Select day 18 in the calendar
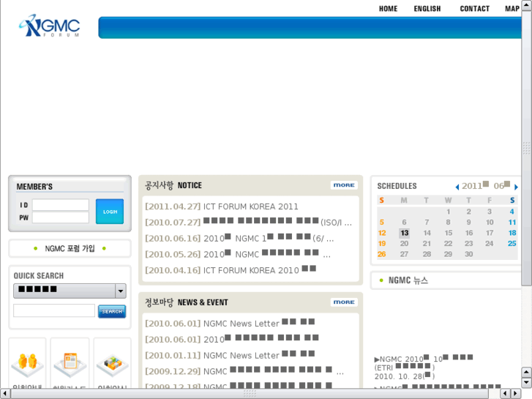 pos(512,233)
